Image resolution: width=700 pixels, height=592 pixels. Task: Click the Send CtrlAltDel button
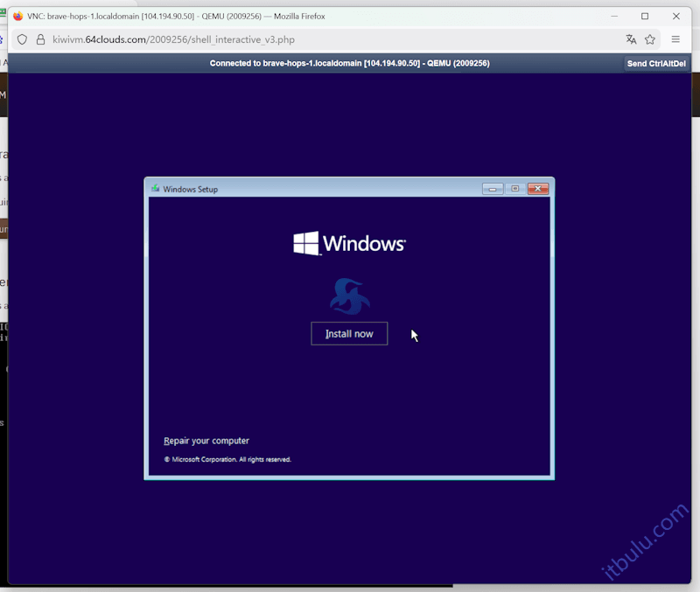(655, 63)
